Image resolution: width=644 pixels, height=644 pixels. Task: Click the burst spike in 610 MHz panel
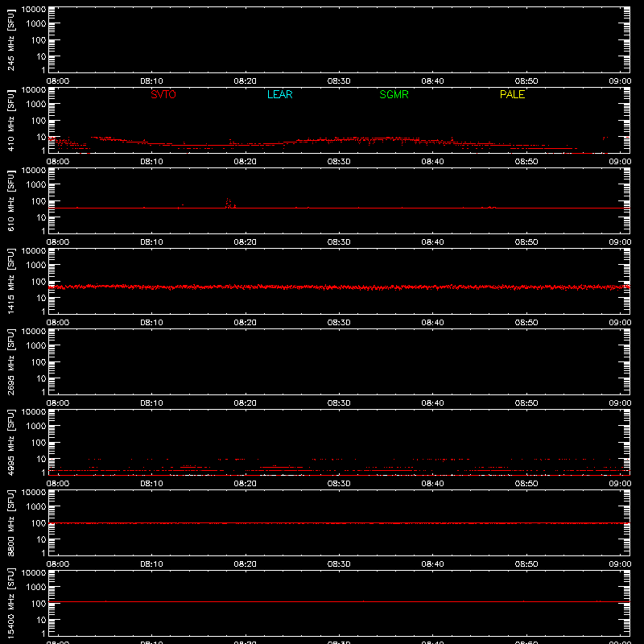229,204
